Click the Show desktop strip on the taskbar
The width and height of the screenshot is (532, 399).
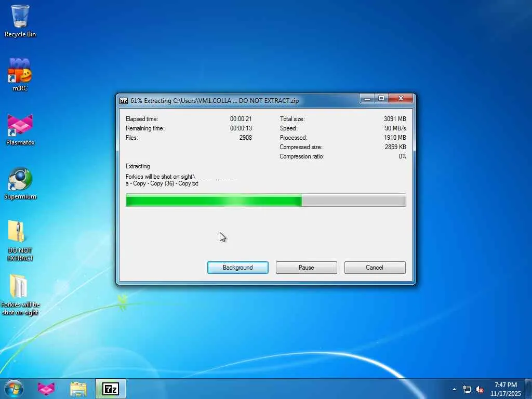(528, 389)
